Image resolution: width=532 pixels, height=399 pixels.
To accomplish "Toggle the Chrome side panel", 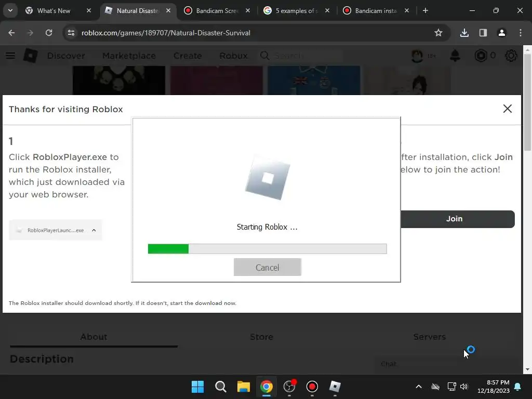I will coord(483,33).
